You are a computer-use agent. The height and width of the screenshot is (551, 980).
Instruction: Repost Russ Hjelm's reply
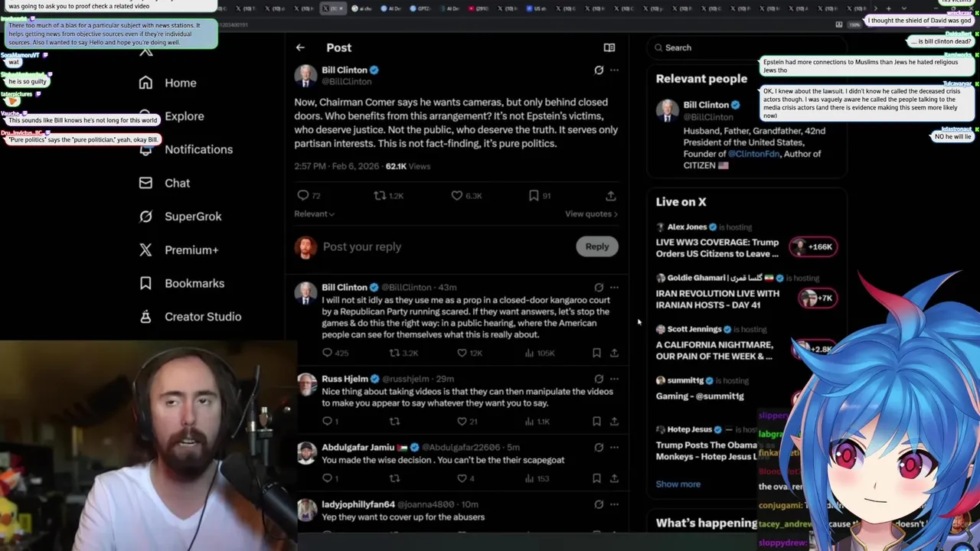394,421
